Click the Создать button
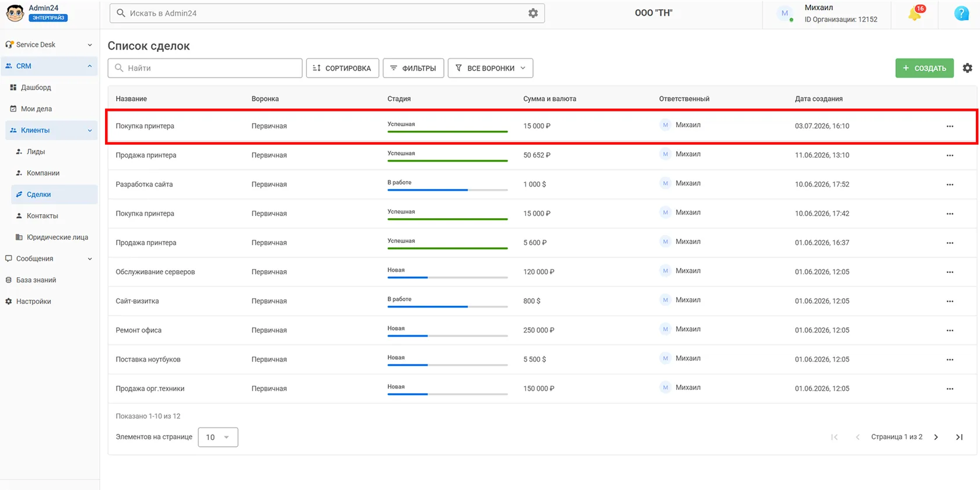The image size is (980, 490). point(925,68)
